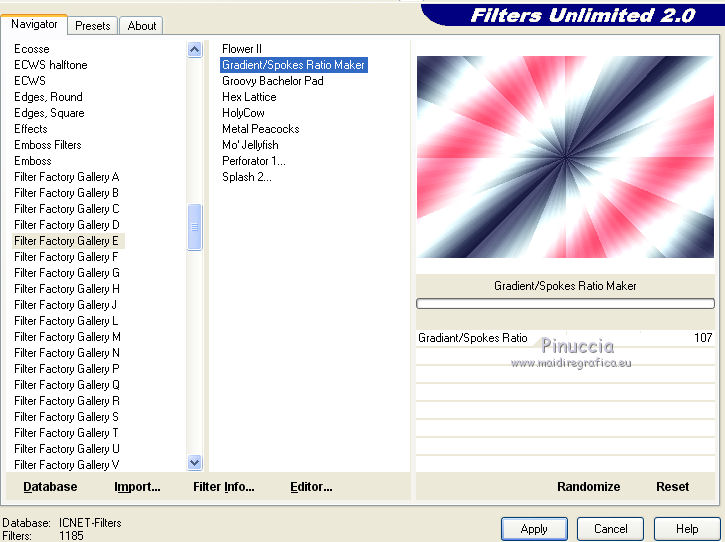Click the scroll down arrow in category list
725x542 pixels.
pos(195,462)
